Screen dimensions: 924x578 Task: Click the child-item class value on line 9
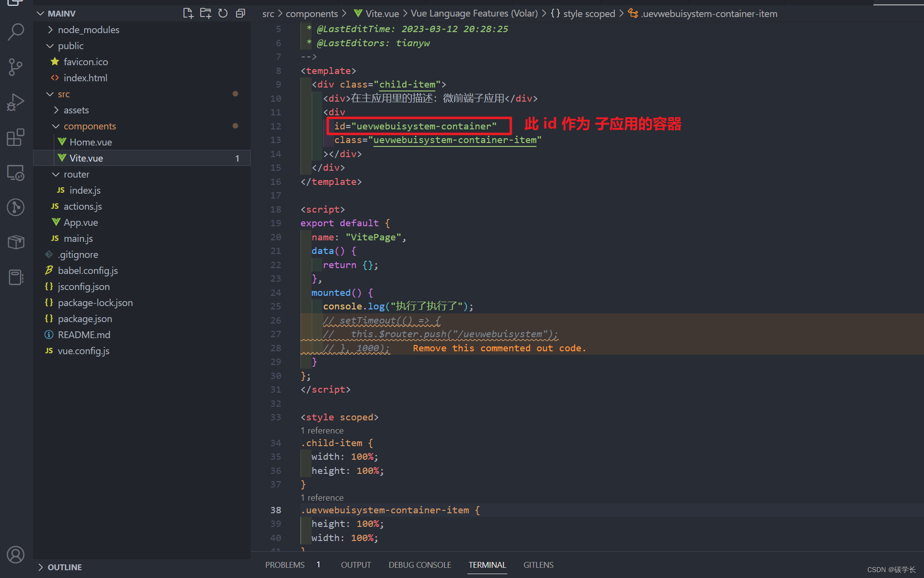[x=407, y=85]
